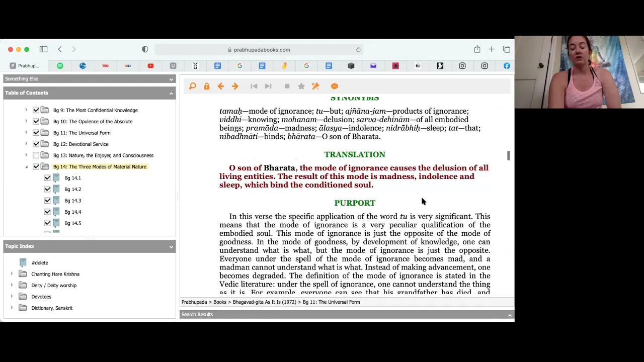Image resolution: width=644 pixels, height=362 pixels.
Task: Reload the page
Action: point(358,50)
